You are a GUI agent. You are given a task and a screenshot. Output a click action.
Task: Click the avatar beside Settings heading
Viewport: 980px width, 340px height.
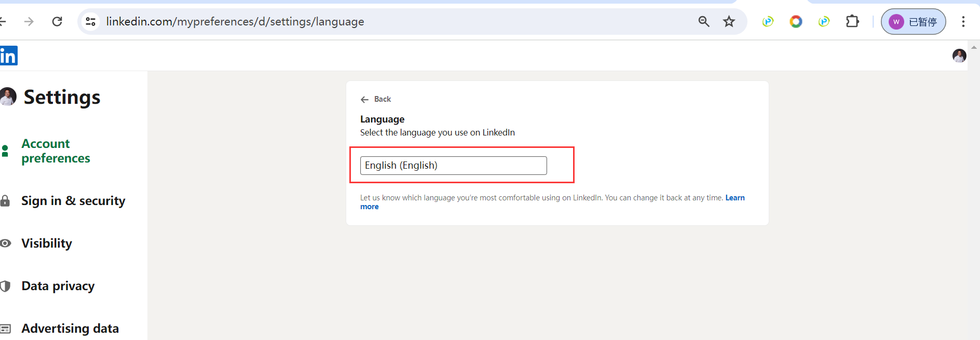[7, 97]
